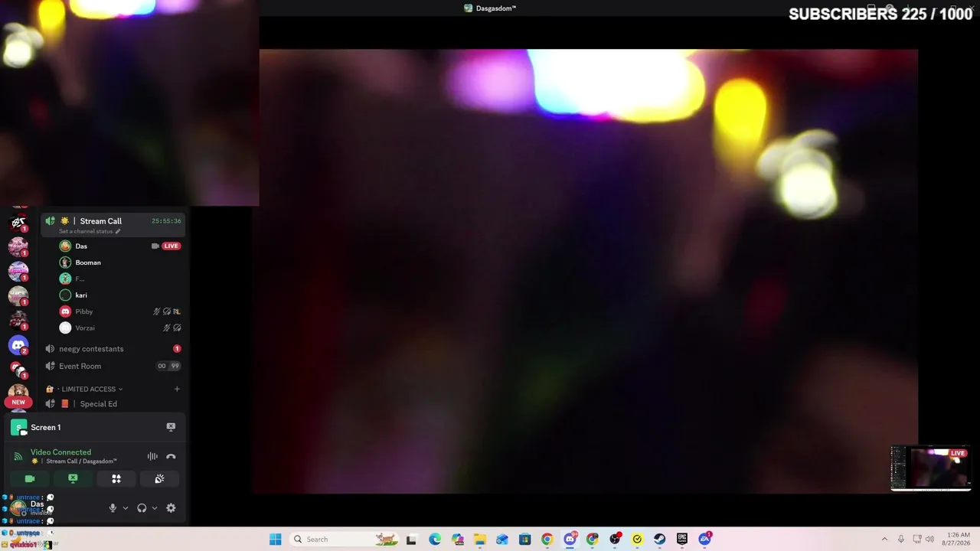Image resolution: width=980 pixels, height=551 pixels.
Task: Open Stream Call / Dasgasdom channel link
Action: click(x=81, y=461)
